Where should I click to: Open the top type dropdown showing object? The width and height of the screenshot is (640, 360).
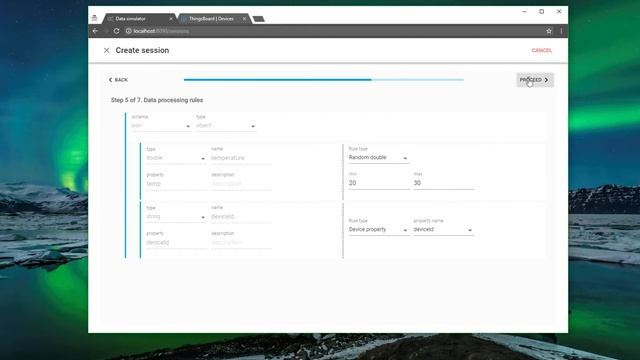point(225,126)
